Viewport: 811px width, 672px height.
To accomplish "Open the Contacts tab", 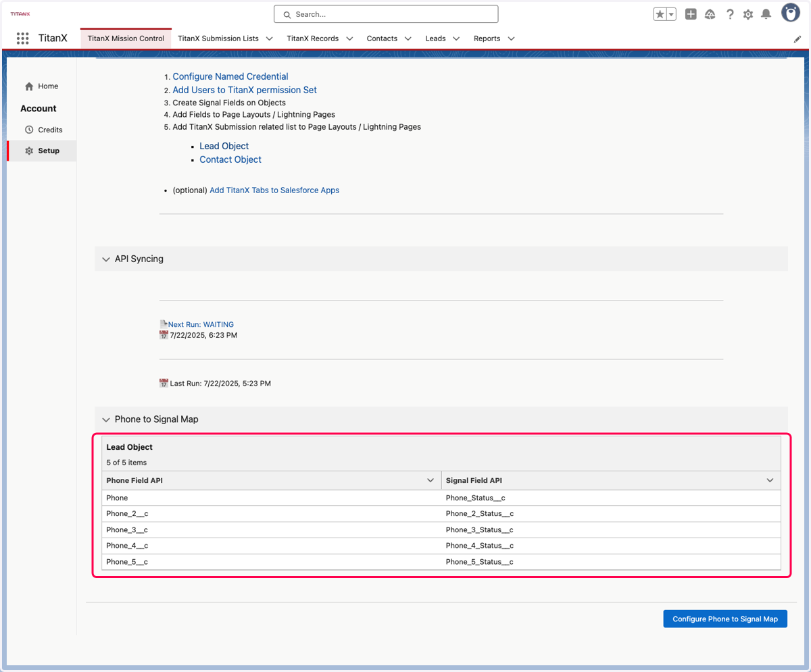I will coord(382,38).
